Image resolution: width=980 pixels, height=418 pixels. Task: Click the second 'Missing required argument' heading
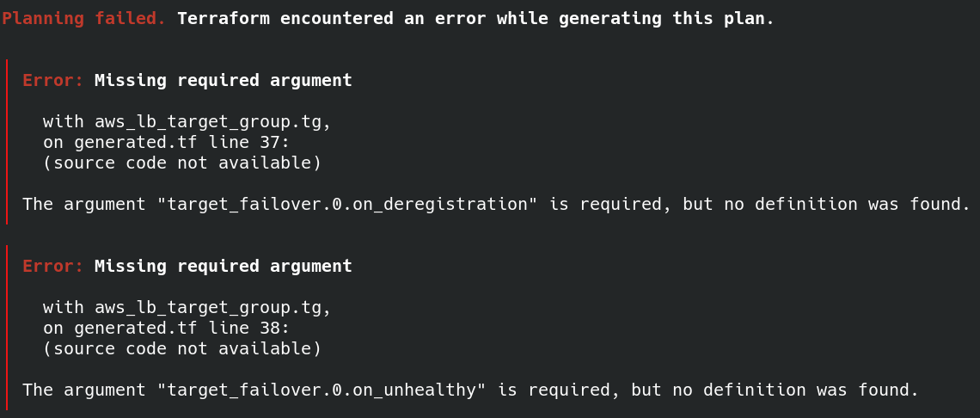[224, 266]
